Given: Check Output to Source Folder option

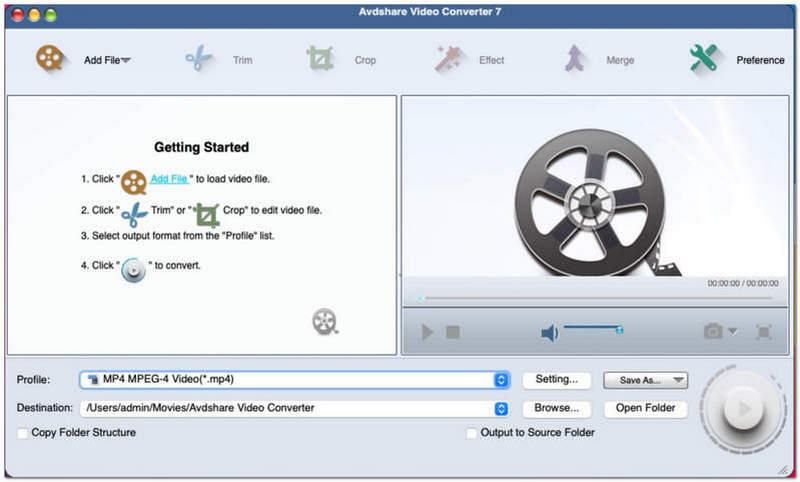Looking at the screenshot, I should coord(472,433).
